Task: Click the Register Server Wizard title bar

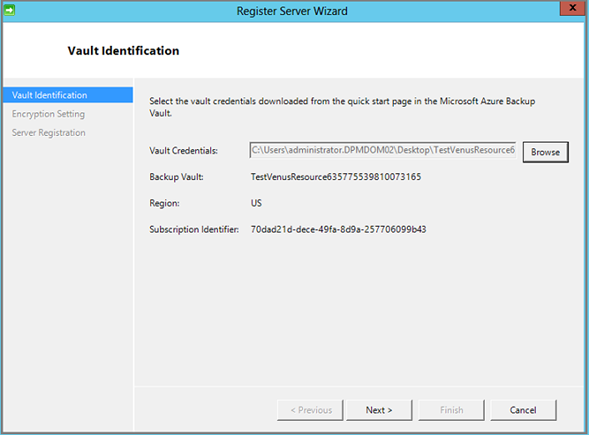Action: (x=292, y=11)
